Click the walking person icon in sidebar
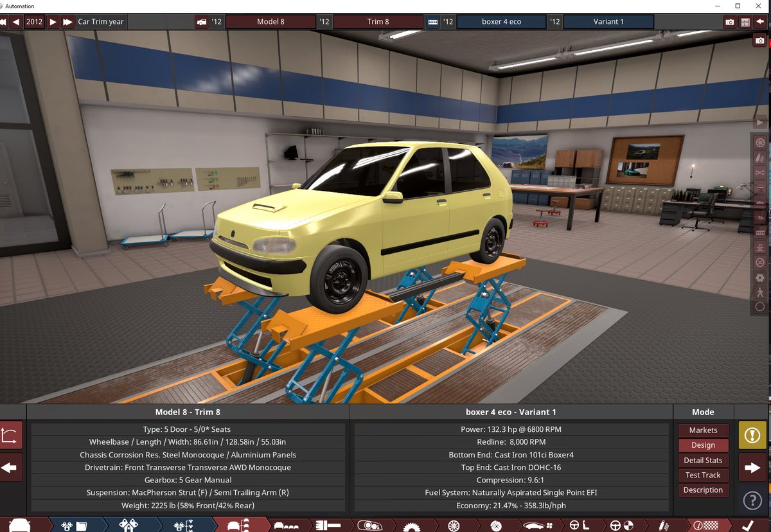 [x=760, y=292]
